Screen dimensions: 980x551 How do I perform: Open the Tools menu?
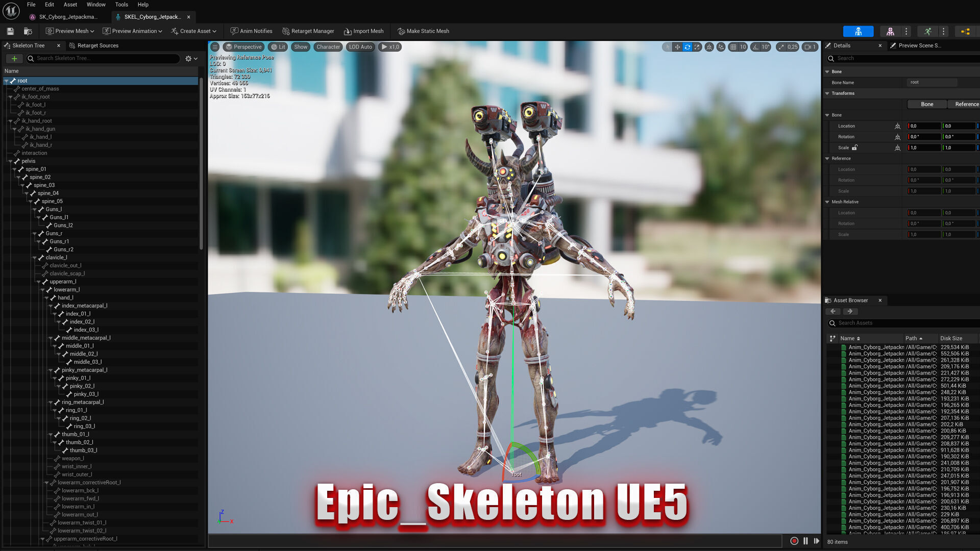[x=121, y=5]
